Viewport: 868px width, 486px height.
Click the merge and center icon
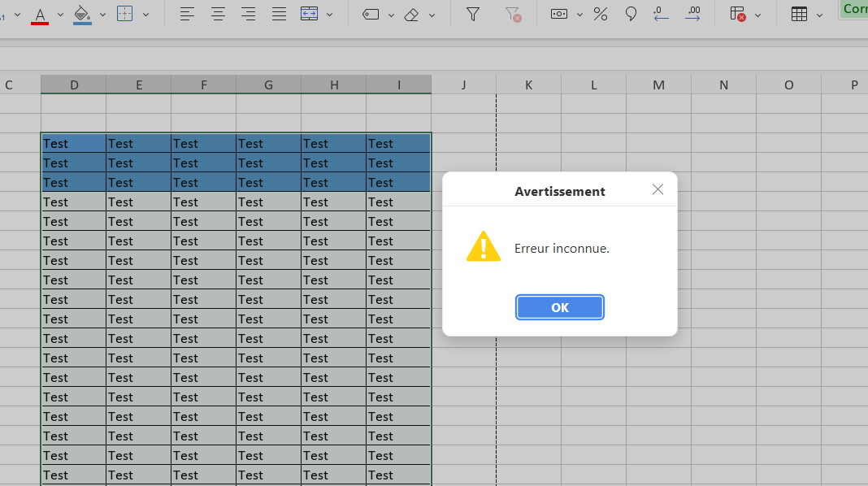(309, 14)
